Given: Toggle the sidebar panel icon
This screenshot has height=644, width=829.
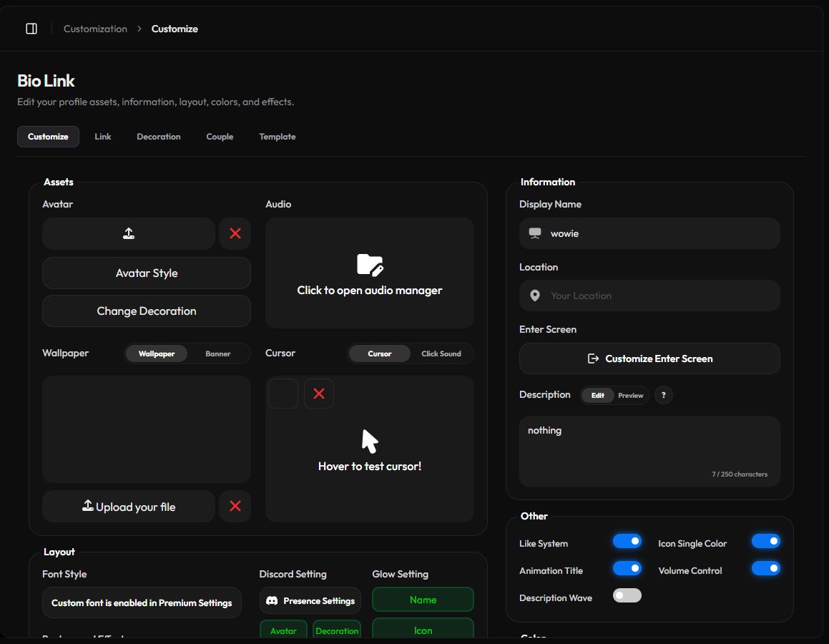Looking at the screenshot, I should [31, 29].
